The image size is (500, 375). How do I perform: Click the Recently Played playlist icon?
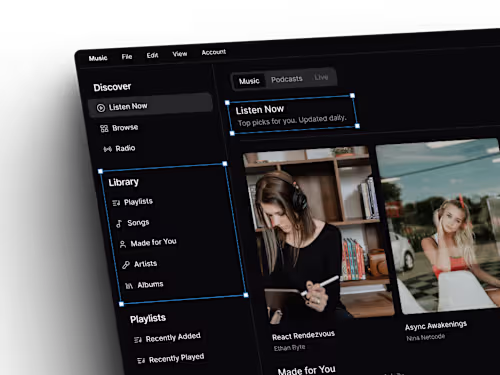pyautogui.click(x=141, y=360)
